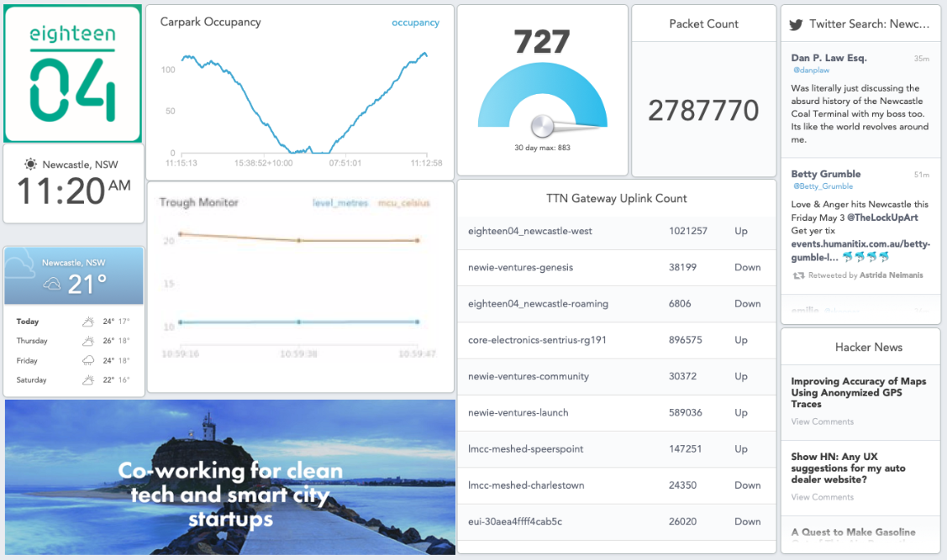
Task: Open Show HN auto dealer website story
Action: pyautogui.click(x=848, y=468)
